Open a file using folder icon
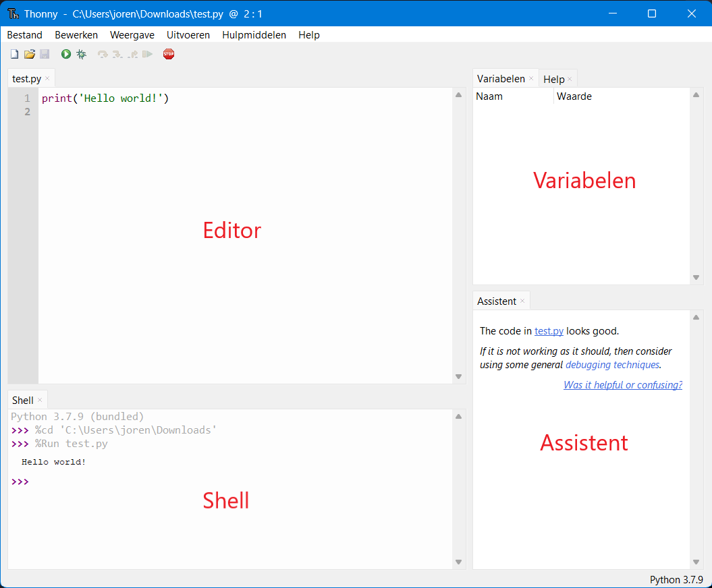This screenshot has height=588, width=712. 30,54
